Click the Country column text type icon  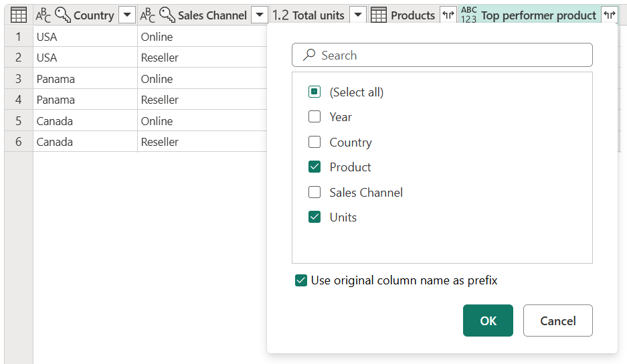pyautogui.click(x=43, y=15)
